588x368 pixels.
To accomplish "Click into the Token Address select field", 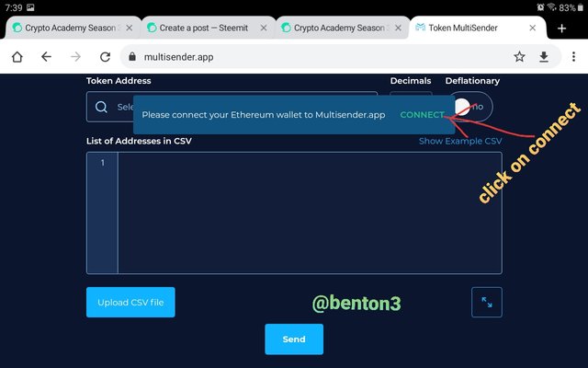I will [232, 107].
